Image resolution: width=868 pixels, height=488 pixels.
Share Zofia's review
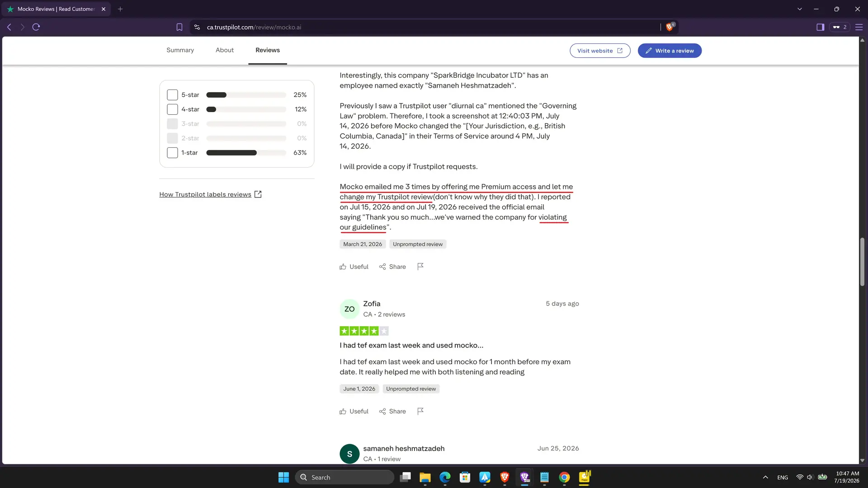click(392, 411)
